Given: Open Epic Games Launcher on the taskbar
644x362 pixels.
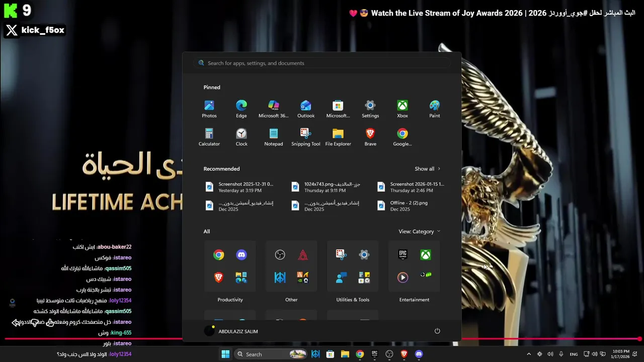Looking at the screenshot, I should click(374, 354).
